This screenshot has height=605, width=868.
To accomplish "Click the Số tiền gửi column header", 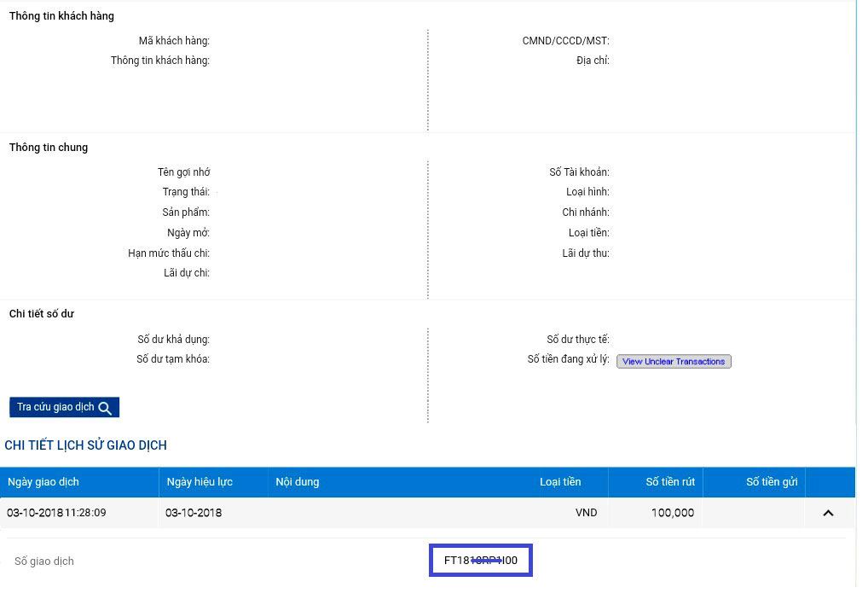I will point(771,482).
